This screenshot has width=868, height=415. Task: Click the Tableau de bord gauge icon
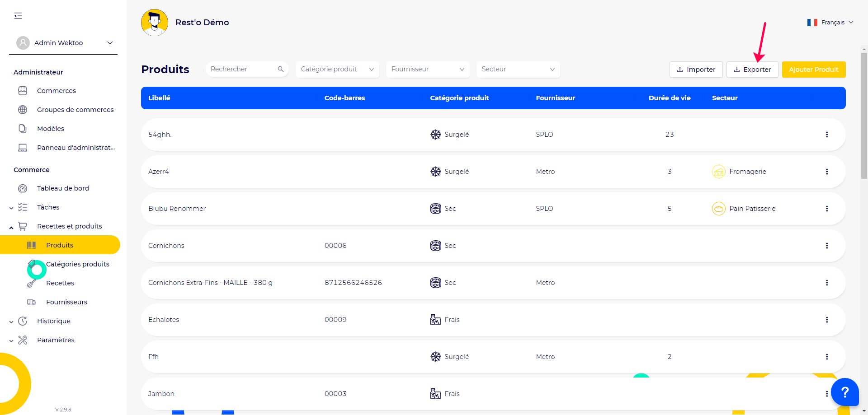point(23,188)
